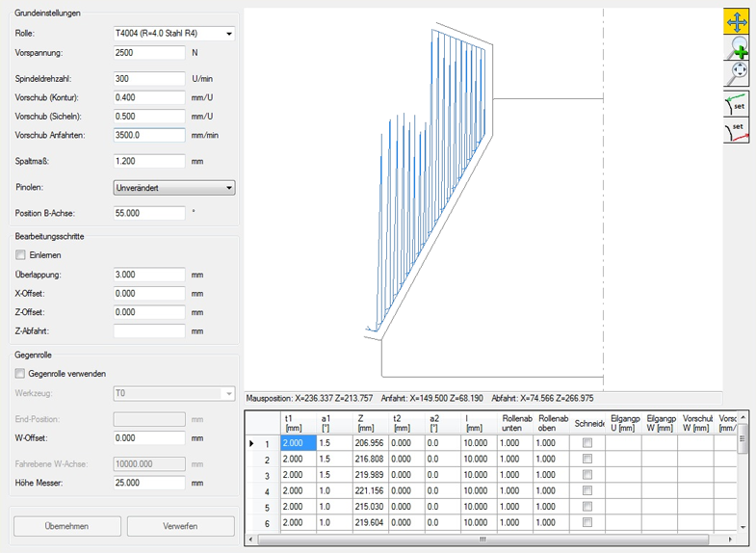Select the pan/move view tool

(737, 21)
